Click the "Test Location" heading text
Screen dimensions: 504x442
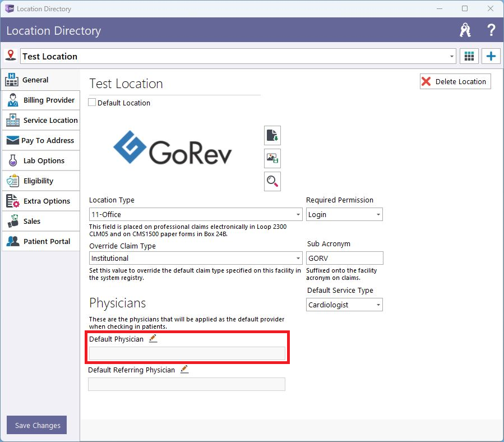point(126,84)
